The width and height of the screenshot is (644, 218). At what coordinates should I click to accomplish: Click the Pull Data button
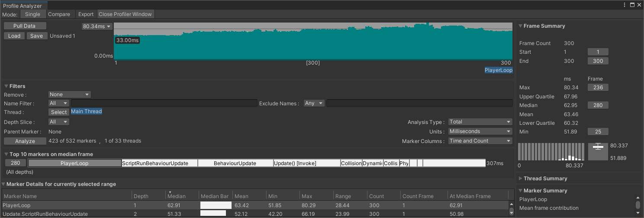point(24,26)
